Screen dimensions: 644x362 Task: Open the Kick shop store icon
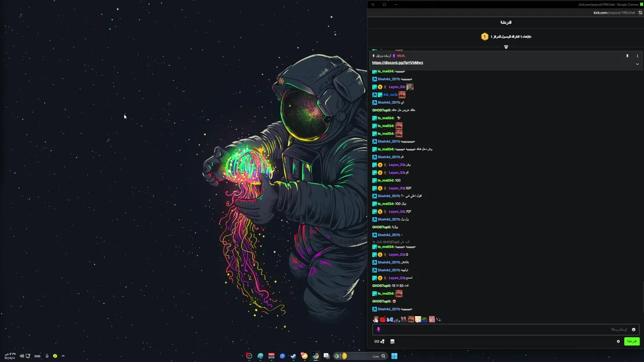pyautogui.click(x=392, y=341)
